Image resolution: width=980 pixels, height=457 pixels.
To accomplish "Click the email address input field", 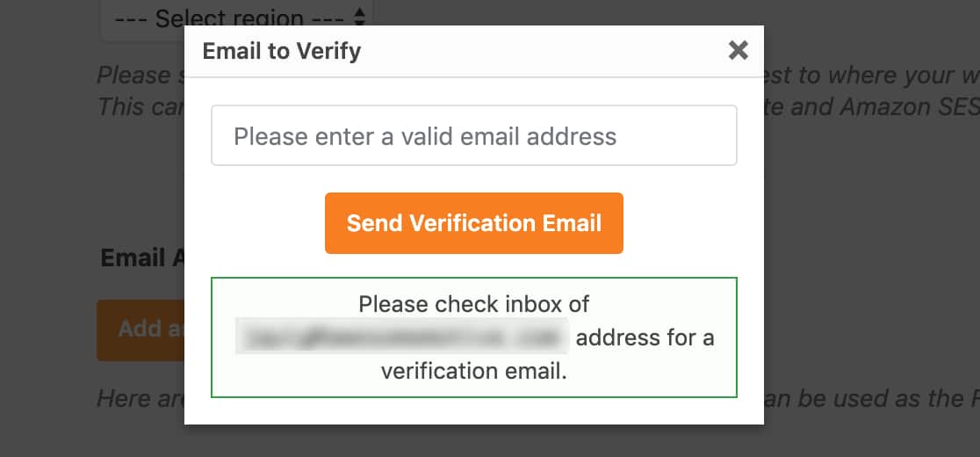I will [x=473, y=136].
